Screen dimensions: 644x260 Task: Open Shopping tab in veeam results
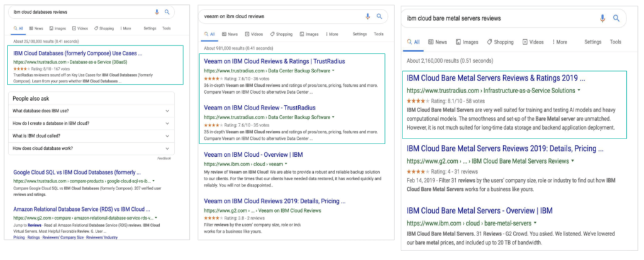point(281,34)
